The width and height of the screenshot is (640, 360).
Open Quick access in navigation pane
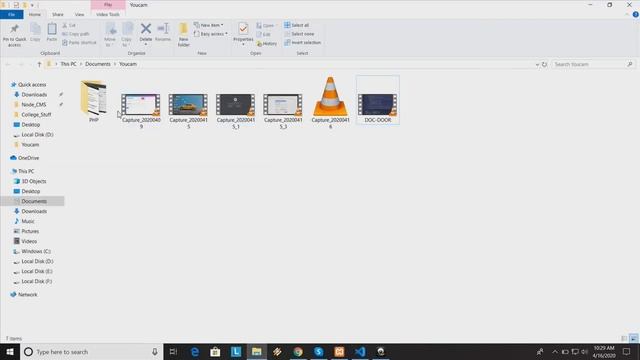point(32,84)
